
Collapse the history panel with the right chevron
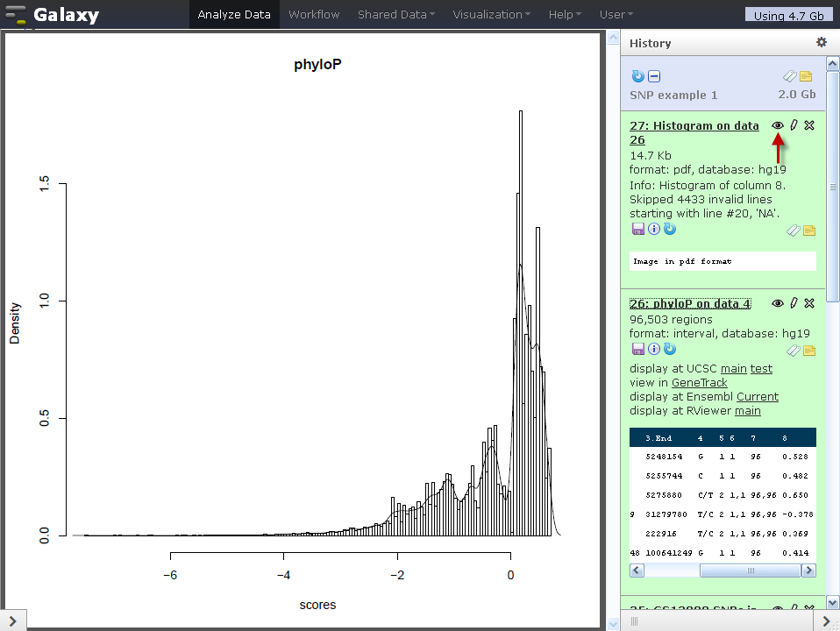[826, 620]
